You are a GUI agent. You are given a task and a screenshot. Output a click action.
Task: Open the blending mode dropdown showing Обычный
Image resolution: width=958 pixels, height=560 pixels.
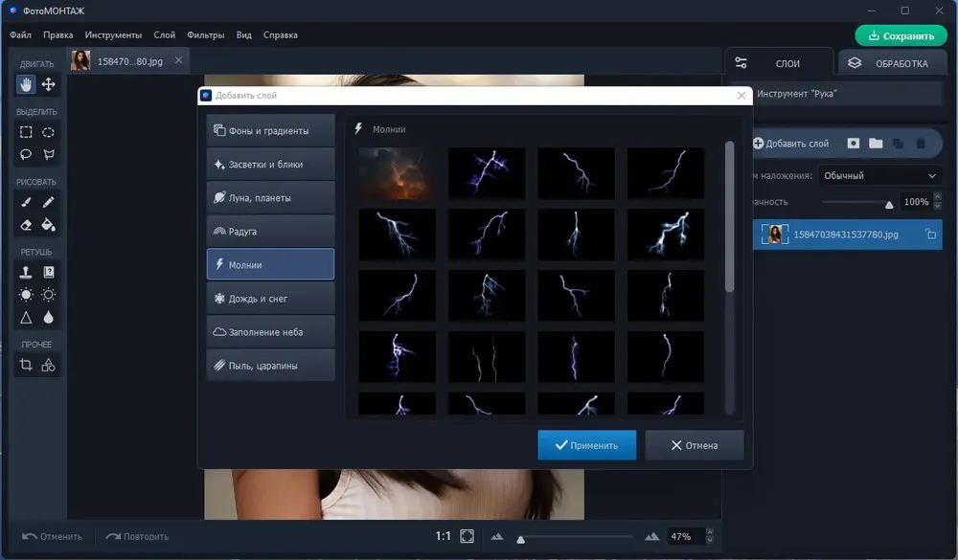point(879,176)
